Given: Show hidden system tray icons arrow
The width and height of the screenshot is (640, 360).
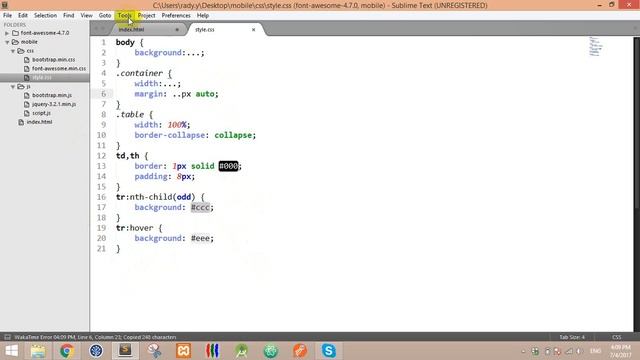Looking at the screenshot, I should click(x=523, y=351).
